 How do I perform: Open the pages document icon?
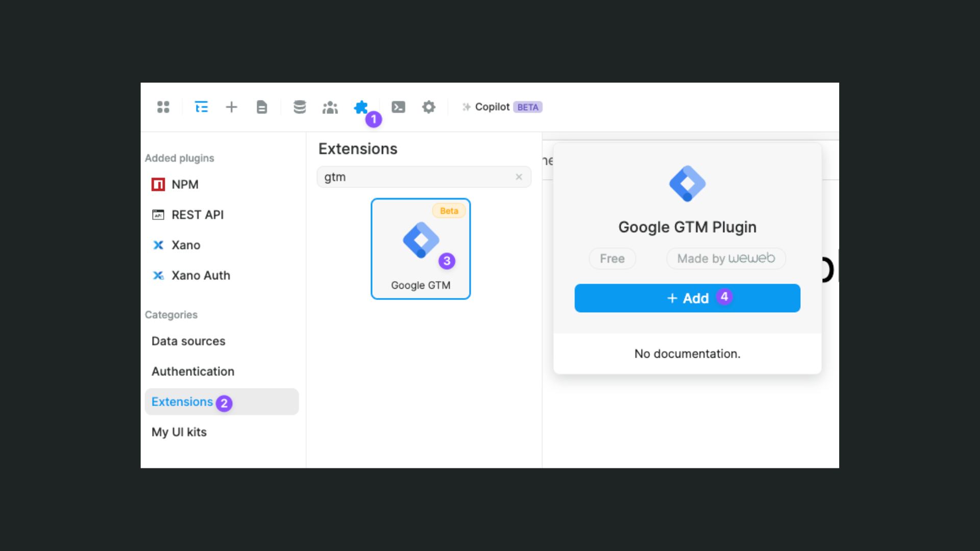click(x=262, y=107)
